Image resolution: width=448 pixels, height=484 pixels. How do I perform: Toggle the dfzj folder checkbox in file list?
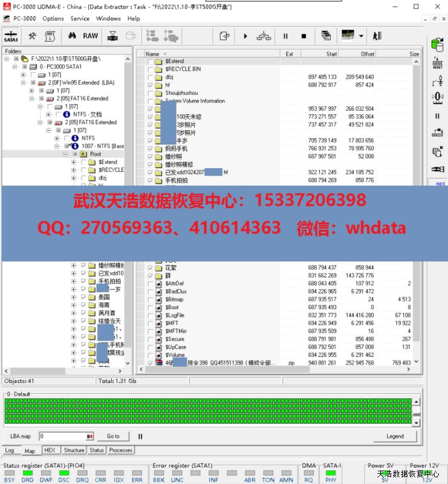[x=151, y=77]
